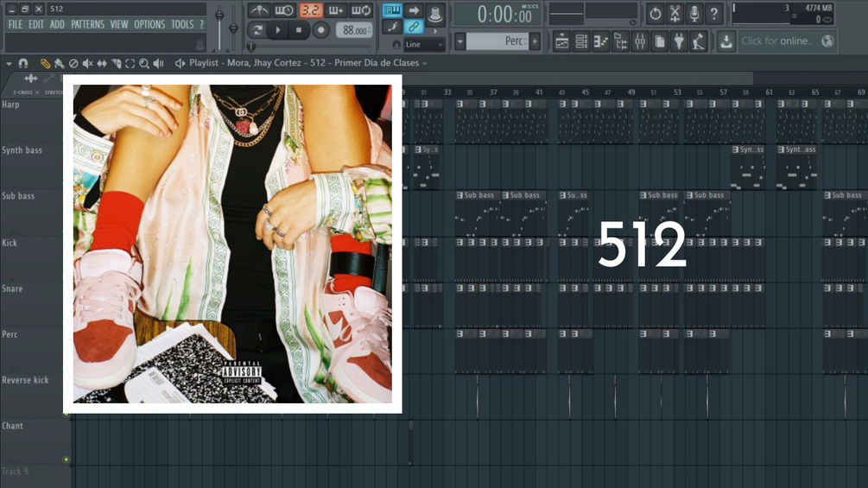Open the ADD menu
The image size is (868, 488).
pyautogui.click(x=57, y=24)
